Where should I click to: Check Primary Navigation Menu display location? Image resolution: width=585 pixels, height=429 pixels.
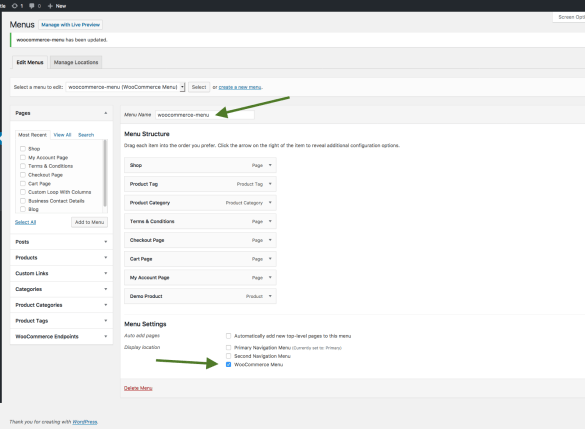[228, 348]
